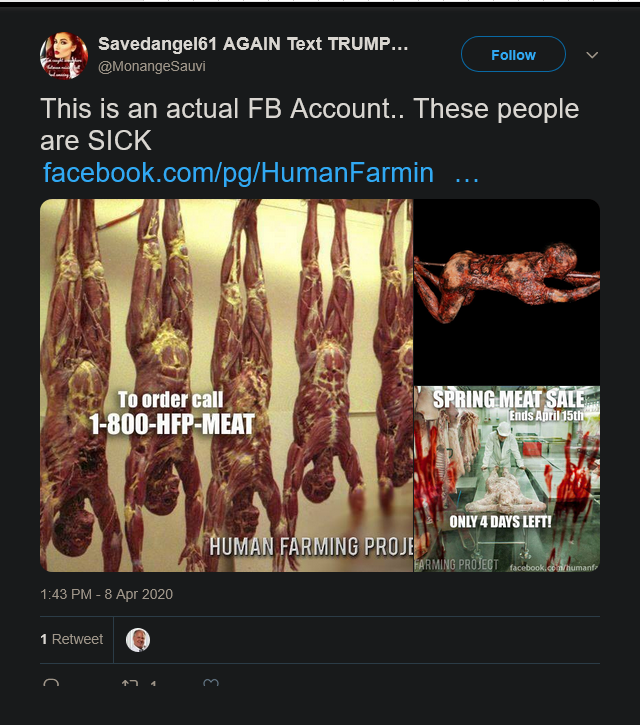
Task: Click the Follow button
Action: 513,55
